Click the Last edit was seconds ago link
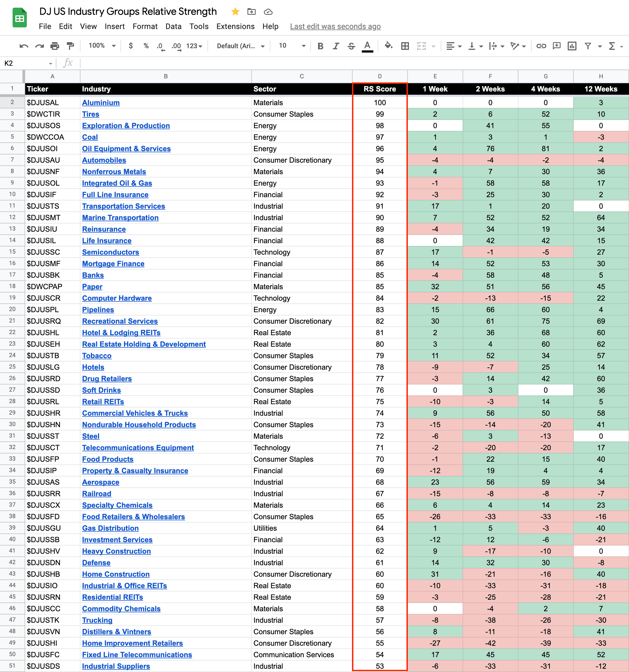Viewport: 629px width, 672px height. (x=335, y=26)
